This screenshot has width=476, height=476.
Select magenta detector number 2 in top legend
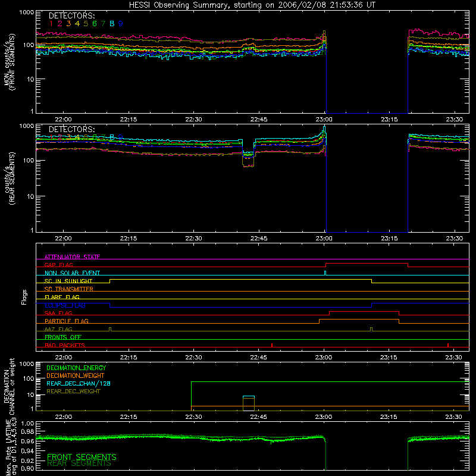coord(60,24)
